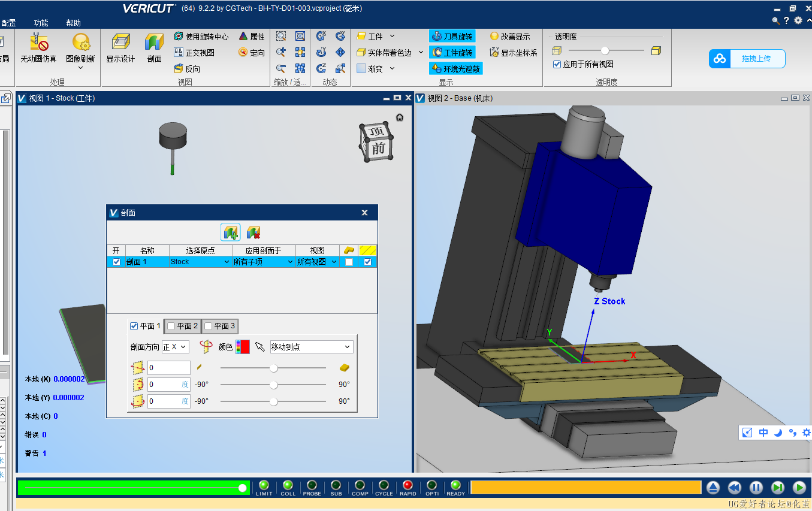Open the 剖面方向 正 X dropdown
812x511 pixels.
175,347
